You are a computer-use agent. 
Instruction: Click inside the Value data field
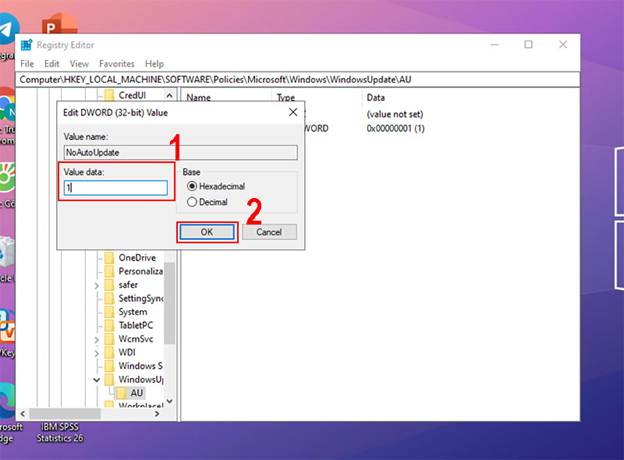pyautogui.click(x=115, y=188)
